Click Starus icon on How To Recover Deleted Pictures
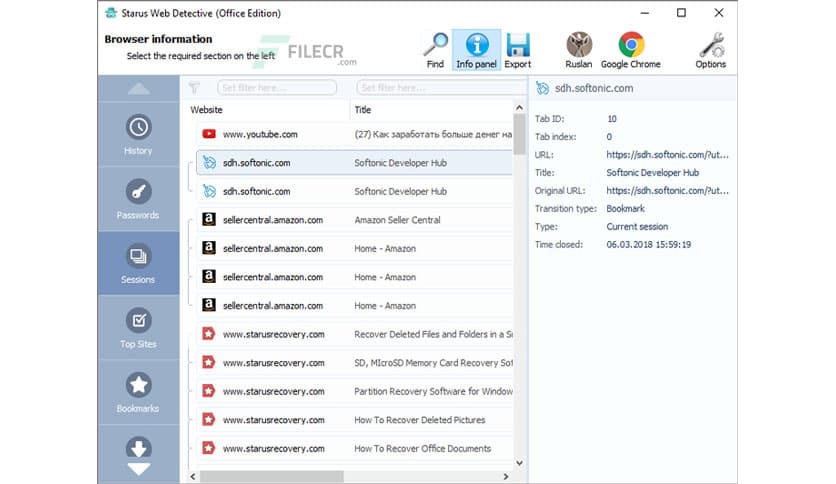 (x=208, y=420)
